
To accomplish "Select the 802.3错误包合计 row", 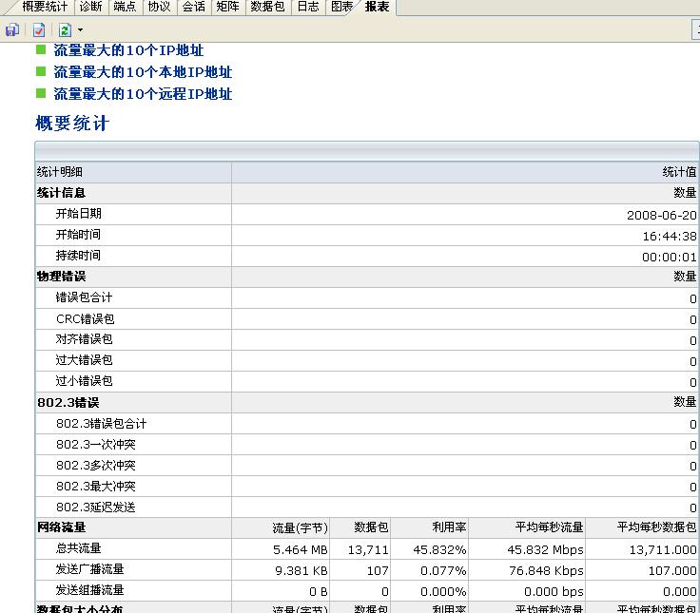I will (x=366, y=423).
